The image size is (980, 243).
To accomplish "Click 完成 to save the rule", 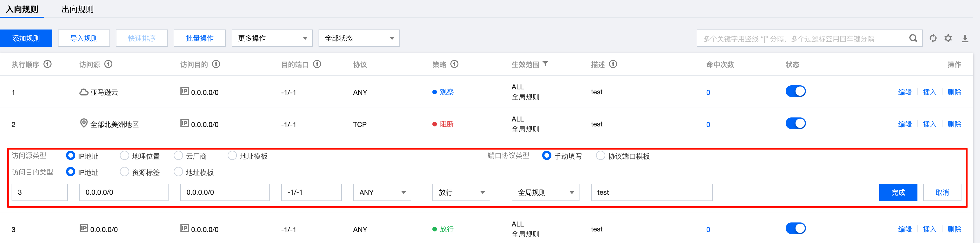I will (898, 192).
